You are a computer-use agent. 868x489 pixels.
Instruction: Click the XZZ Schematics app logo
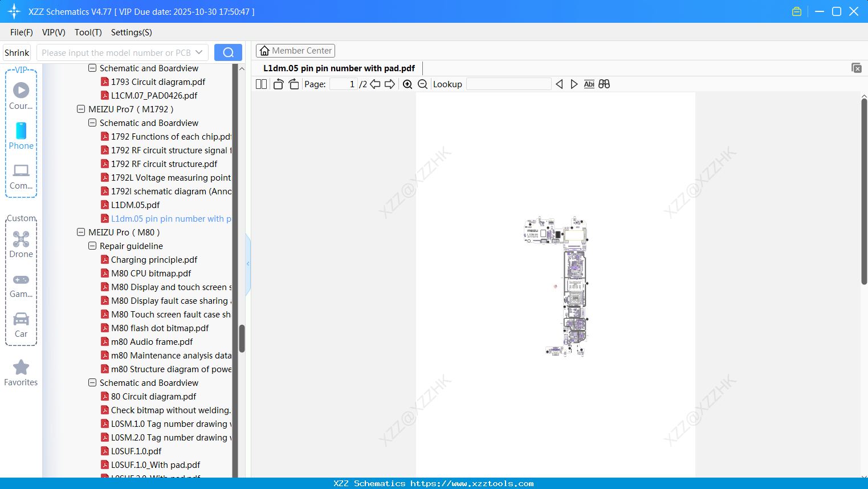14,11
